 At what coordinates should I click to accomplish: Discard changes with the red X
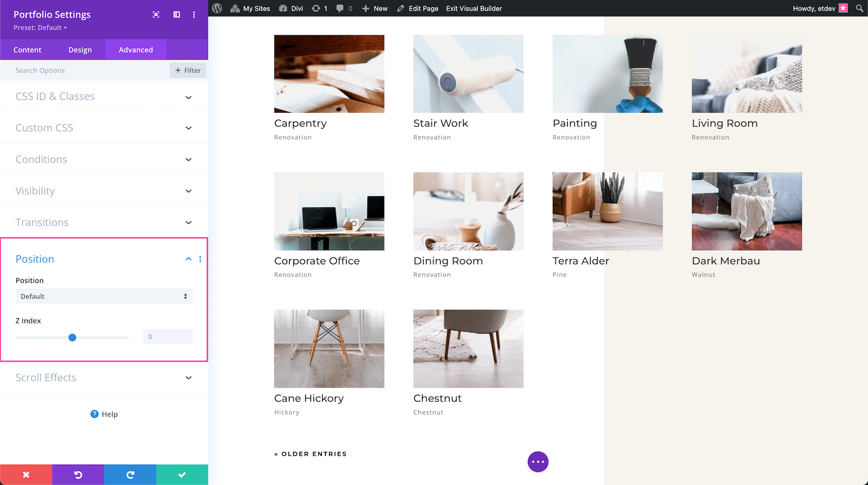[26, 474]
